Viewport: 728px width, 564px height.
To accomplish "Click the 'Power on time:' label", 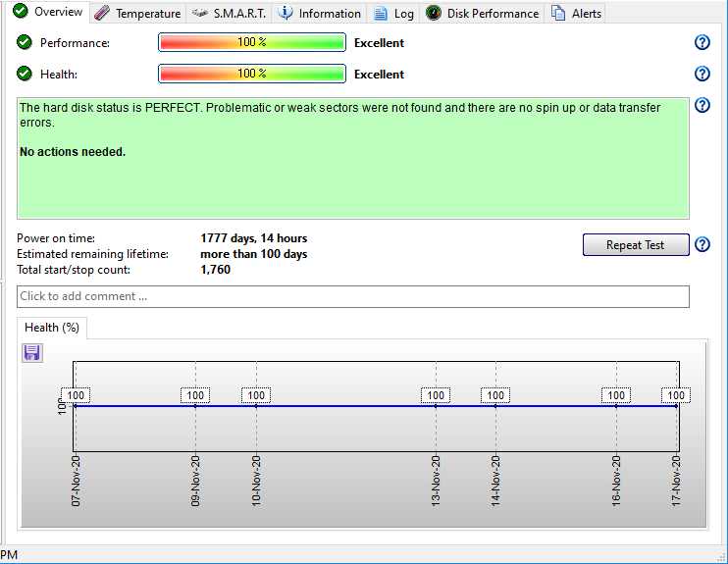I will pyautogui.click(x=56, y=238).
